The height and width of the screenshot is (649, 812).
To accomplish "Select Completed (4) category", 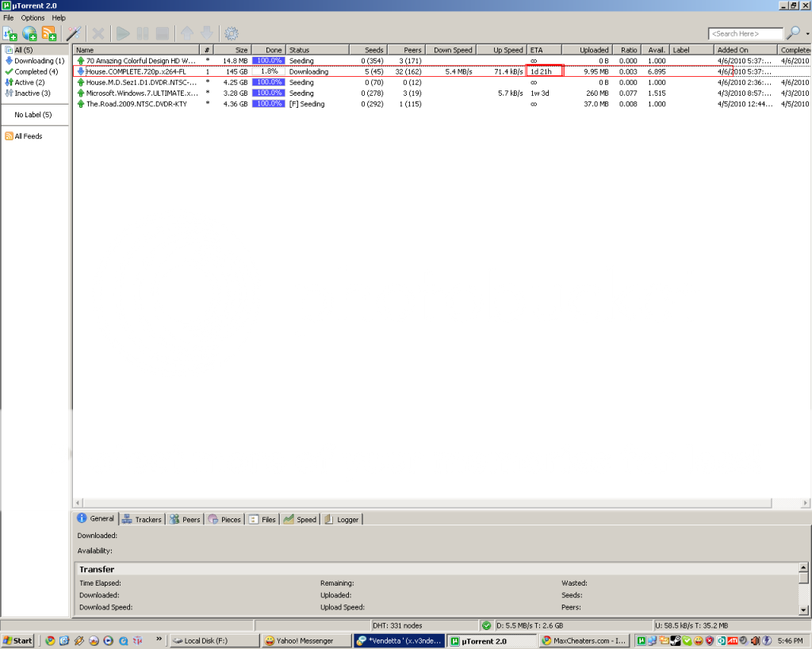I will (36, 71).
